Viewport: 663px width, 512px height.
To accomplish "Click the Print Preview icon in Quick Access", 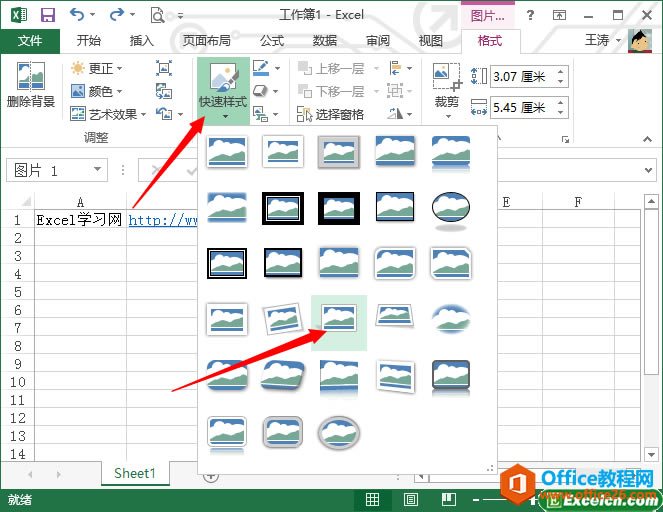I will (x=157, y=15).
